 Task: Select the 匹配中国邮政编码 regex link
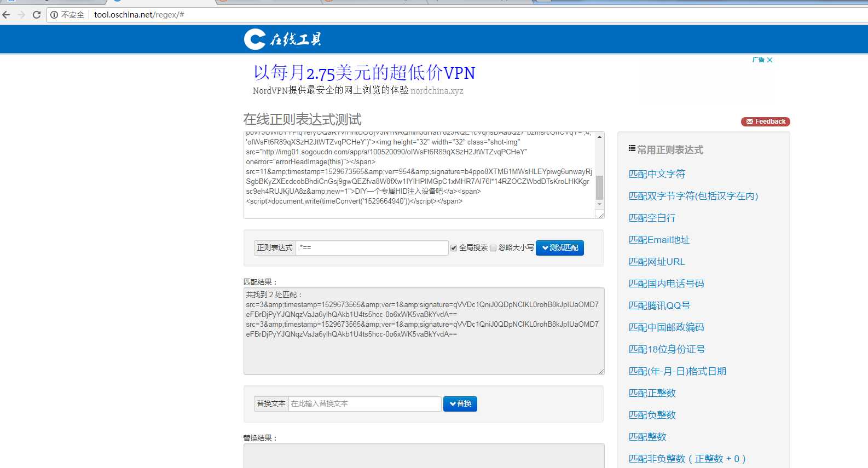click(666, 327)
